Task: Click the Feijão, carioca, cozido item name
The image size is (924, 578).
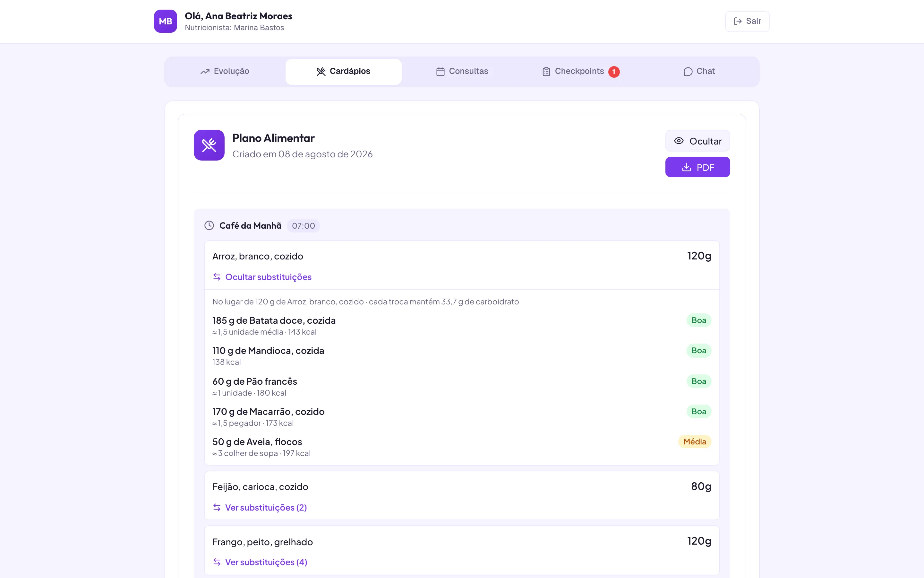Action: tap(261, 487)
